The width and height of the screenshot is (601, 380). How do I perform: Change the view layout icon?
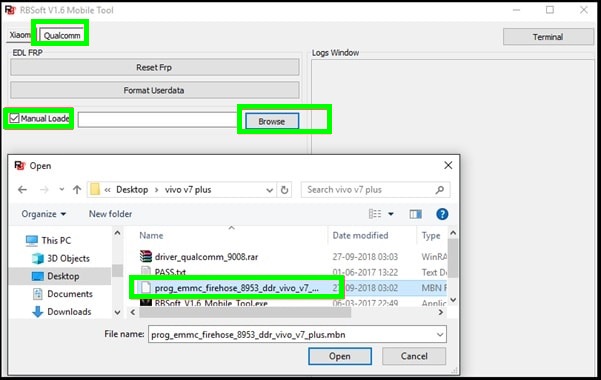375,214
